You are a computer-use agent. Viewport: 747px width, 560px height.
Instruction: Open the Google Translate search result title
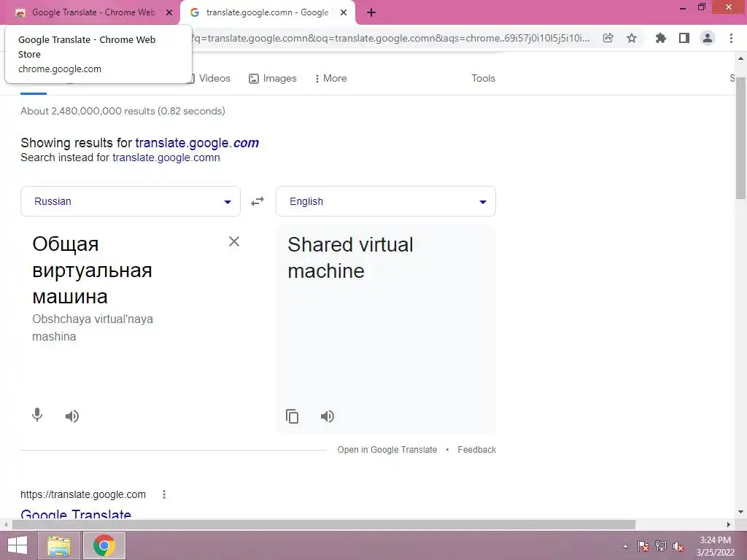tap(76, 514)
